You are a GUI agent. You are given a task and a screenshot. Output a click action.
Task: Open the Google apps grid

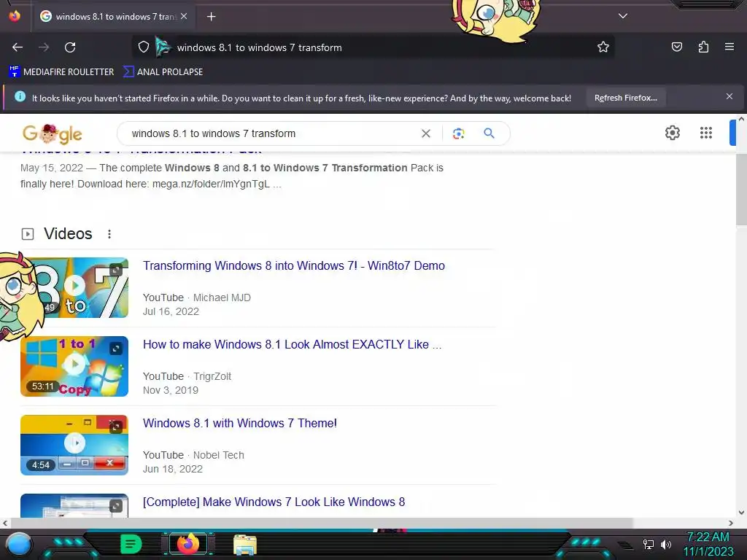click(x=705, y=133)
